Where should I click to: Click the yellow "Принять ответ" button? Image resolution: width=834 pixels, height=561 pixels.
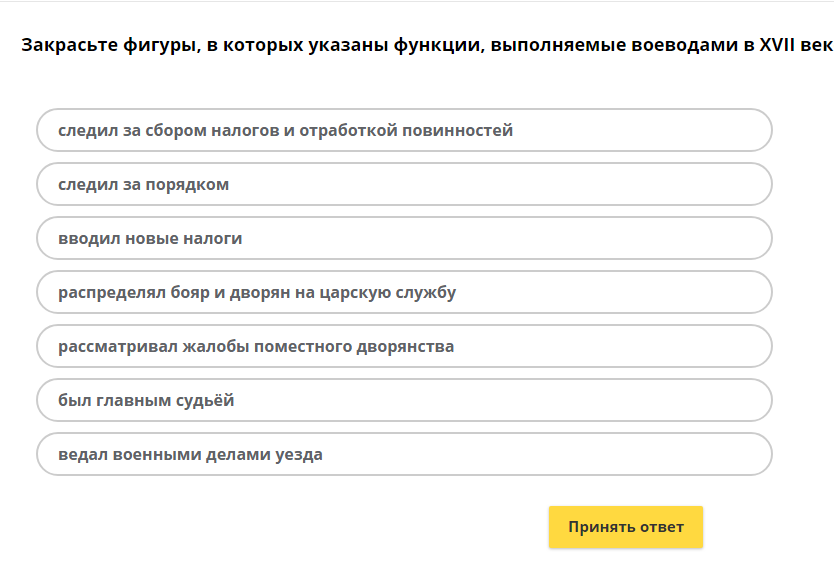click(625, 527)
